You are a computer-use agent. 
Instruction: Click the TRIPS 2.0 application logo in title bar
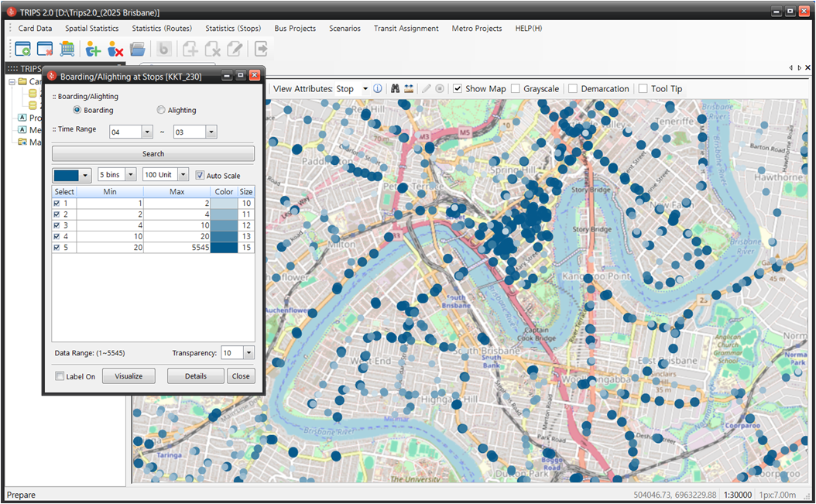coord(12,12)
